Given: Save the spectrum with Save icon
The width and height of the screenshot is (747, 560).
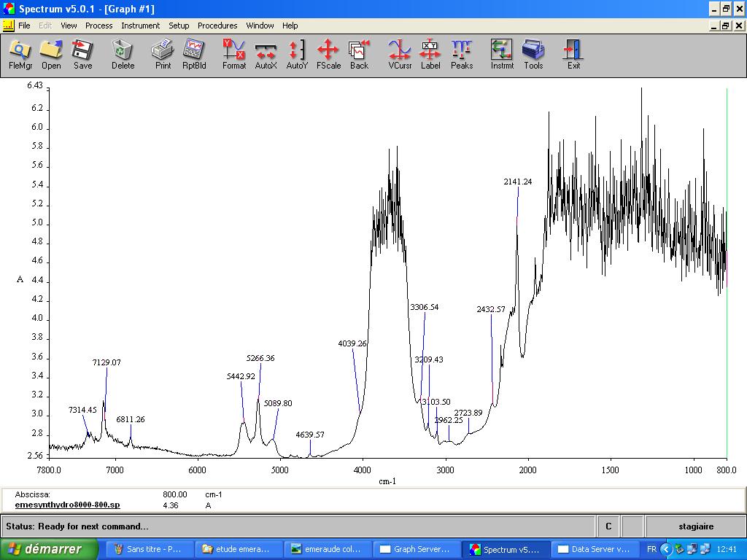Looking at the screenshot, I should [x=82, y=54].
